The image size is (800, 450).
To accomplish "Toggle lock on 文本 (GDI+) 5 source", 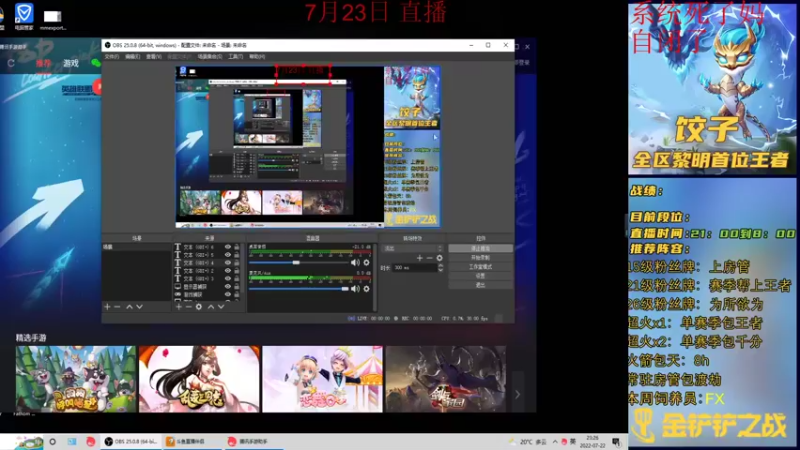I will pos(237,255).
